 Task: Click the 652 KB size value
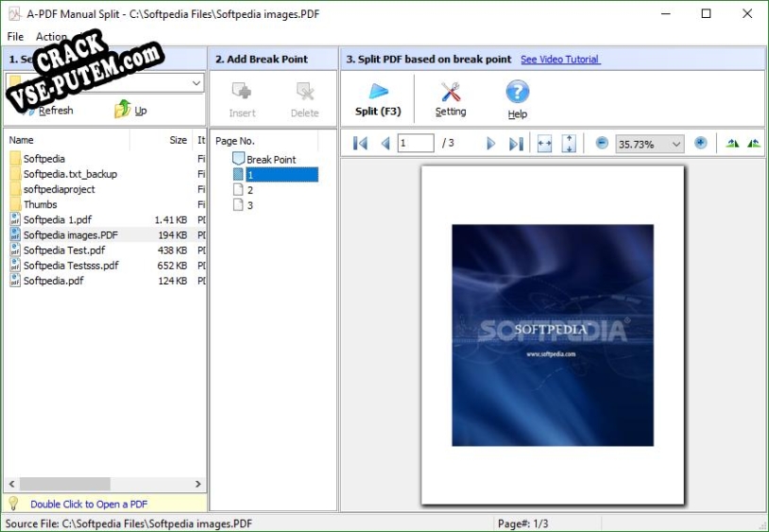(172, 266)
